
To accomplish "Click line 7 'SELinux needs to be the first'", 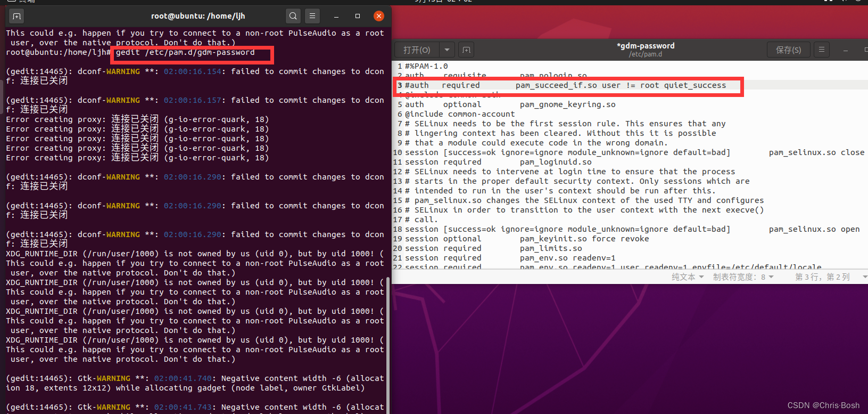I will pyautogui.click(x=565, y=124).
